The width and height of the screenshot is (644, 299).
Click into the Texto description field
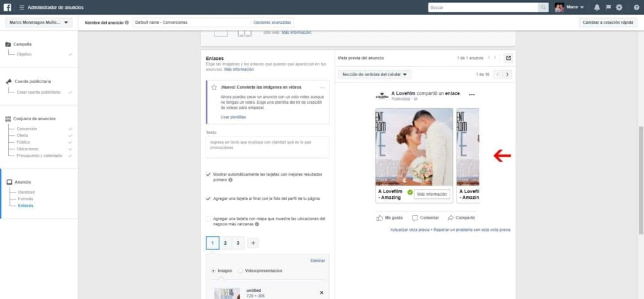pyautogui.click(x=267, y=147)
